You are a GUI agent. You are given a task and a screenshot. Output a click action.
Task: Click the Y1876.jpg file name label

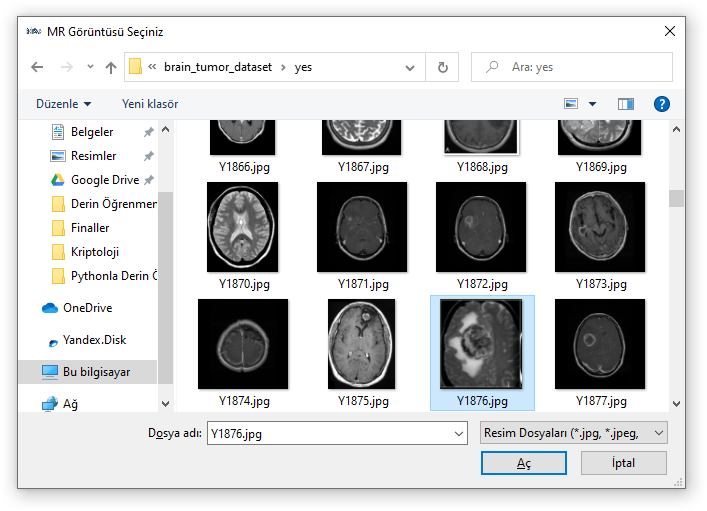482,401
